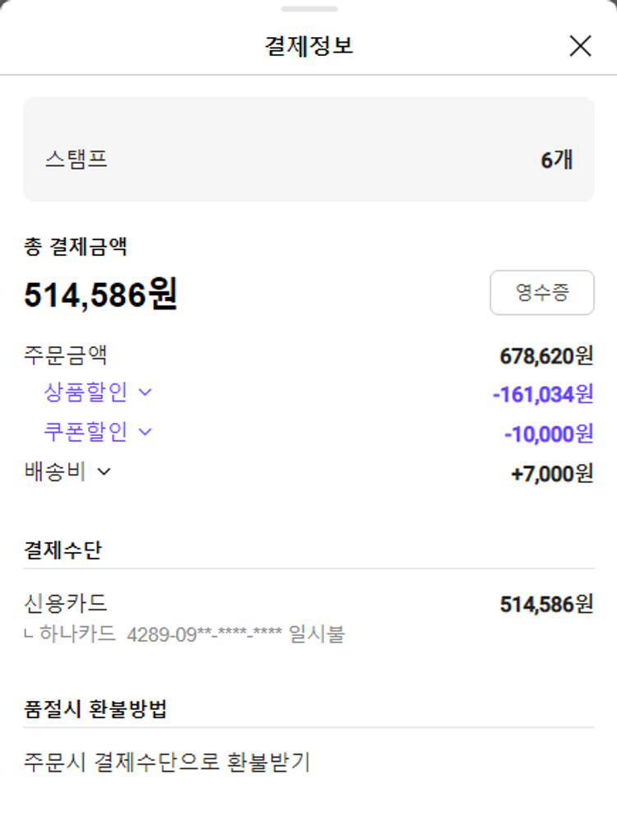Image resolution: width=617 pixels, height=840 pixels.
Task: Click the 상품할인 label text
Action: coord(86,392)
